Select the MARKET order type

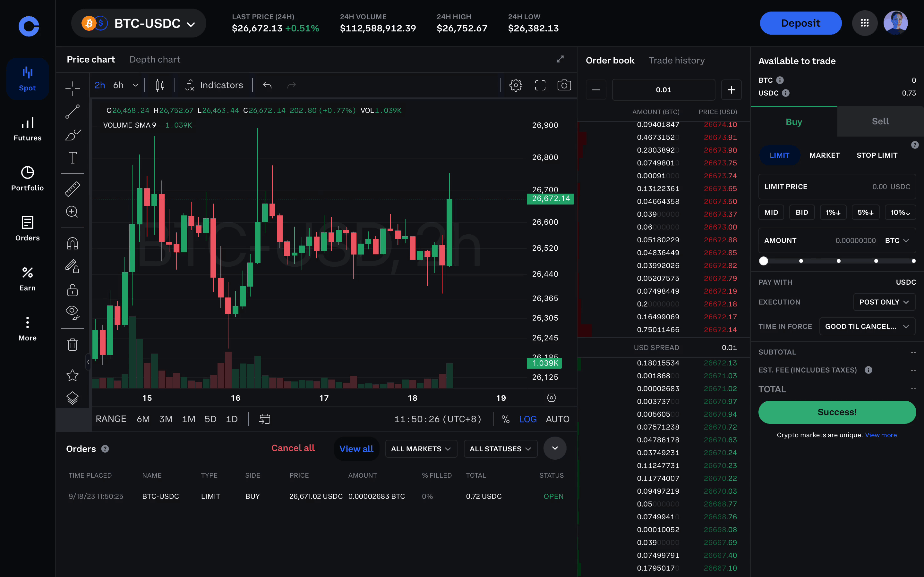(824, 155)
